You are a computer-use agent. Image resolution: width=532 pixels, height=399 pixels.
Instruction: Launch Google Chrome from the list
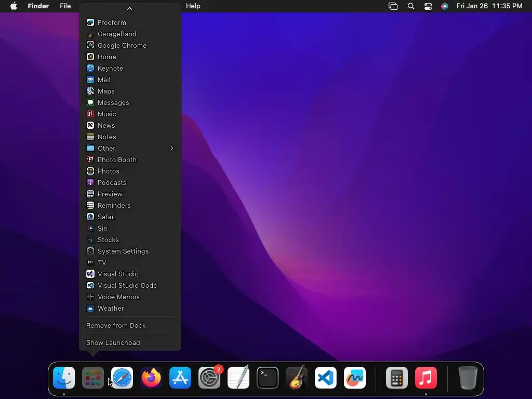point(130,46)
